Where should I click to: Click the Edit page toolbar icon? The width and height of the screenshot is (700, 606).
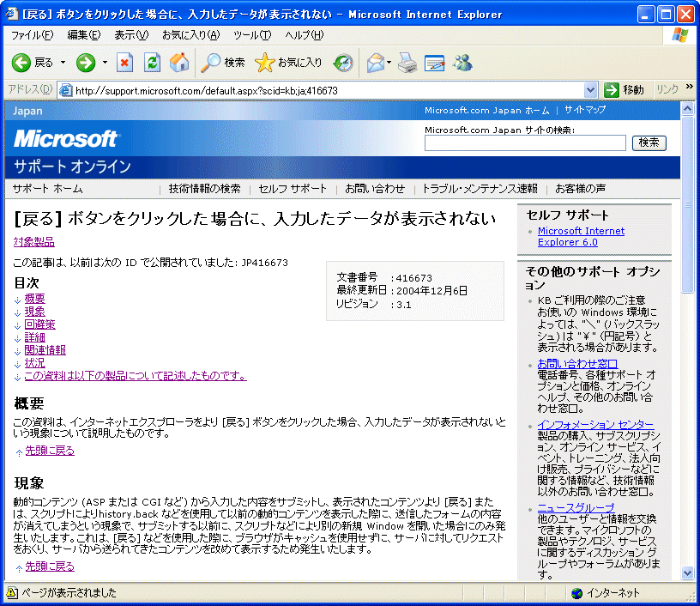434,63
